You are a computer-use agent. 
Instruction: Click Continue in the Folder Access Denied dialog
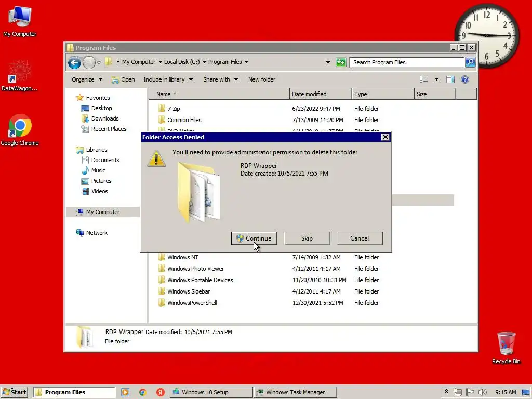[254, 238]
